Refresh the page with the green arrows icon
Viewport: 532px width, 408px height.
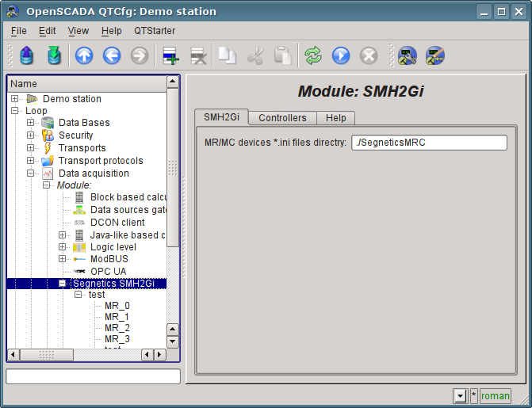point(314,55)
